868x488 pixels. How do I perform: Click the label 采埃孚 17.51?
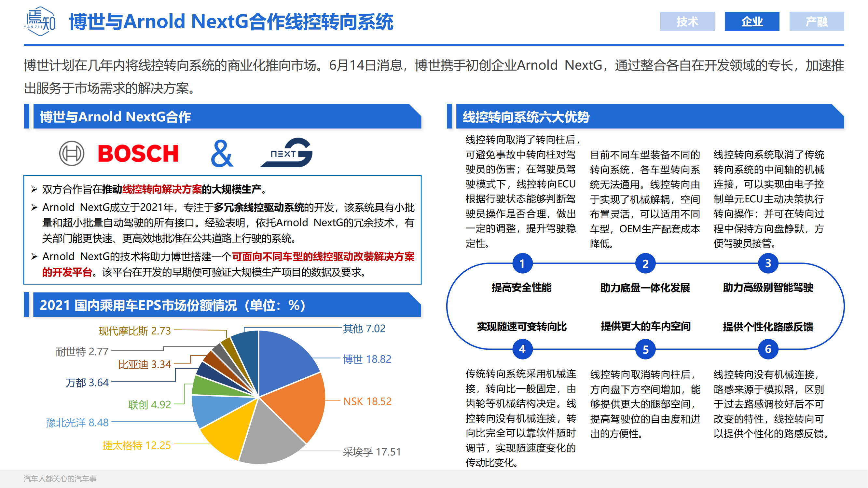[372, 452]
